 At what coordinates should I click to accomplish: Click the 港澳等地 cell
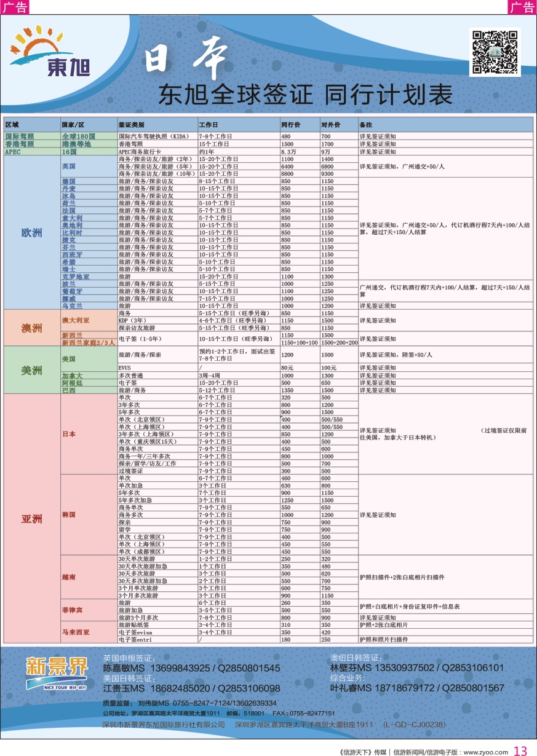[89, 144]
